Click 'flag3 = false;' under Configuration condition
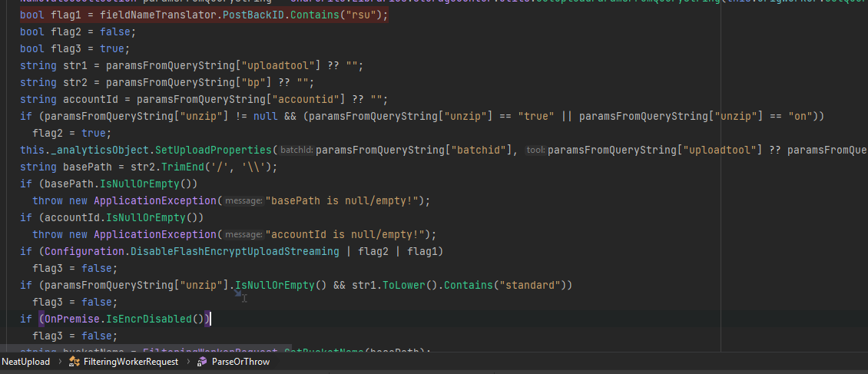This screenshot has width=868, height=374. 75,268
